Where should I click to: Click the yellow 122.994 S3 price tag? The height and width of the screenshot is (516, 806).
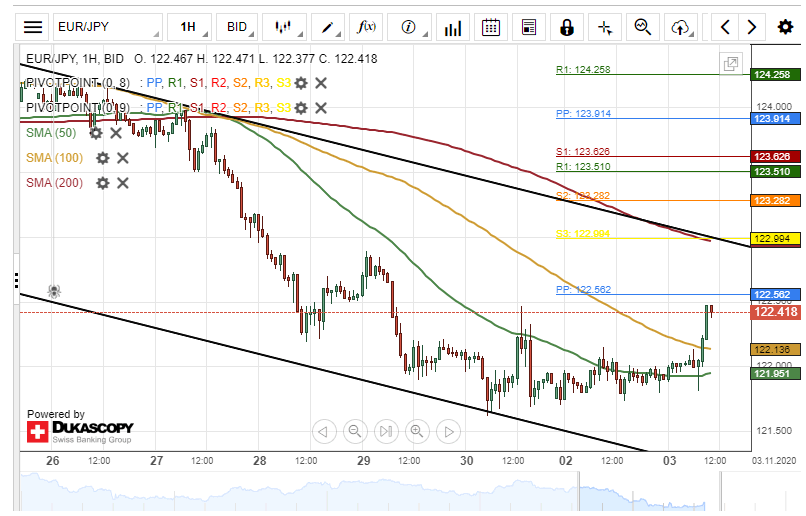(x=775, y=238)
